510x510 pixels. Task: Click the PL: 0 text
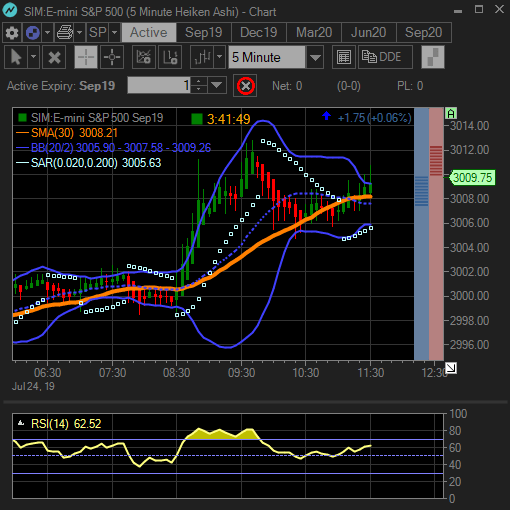410,86
